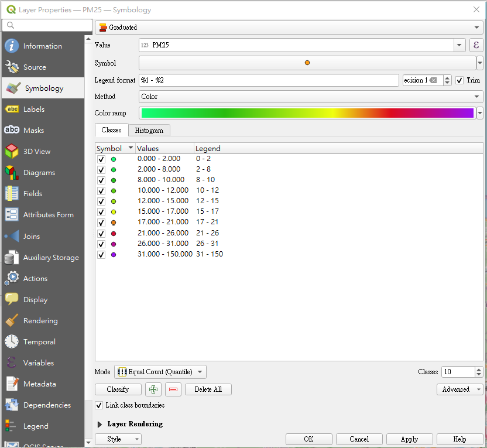The image size is (487, 448).
Task: Toggle Link class boundaries checkbox
Action: tap(99, 405)
